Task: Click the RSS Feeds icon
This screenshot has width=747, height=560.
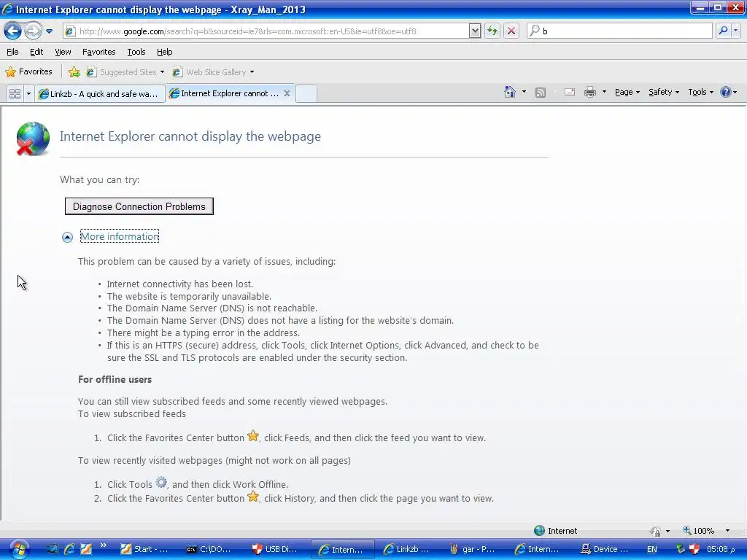Action: 541,93
